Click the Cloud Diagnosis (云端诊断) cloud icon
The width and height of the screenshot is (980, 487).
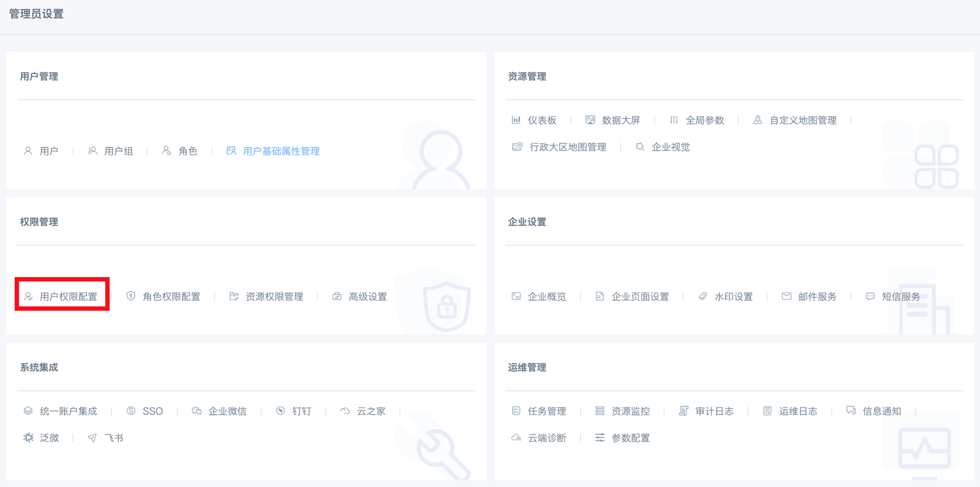516,438
